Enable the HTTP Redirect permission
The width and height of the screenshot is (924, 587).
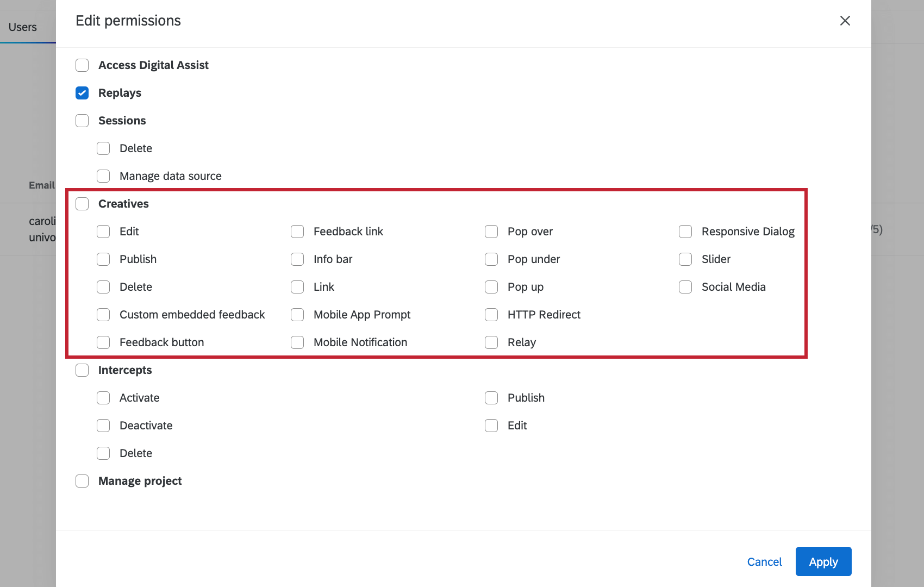coord(491,314)
